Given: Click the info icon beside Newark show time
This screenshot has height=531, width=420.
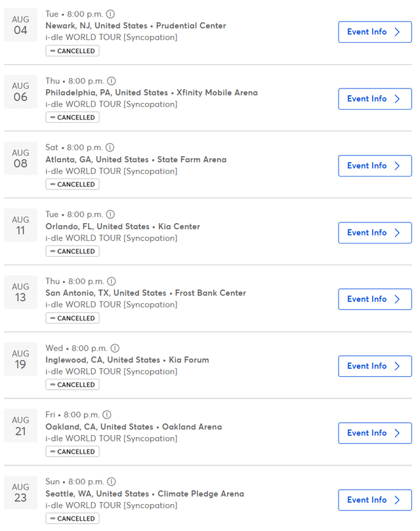Looking at the screenshot, I should [x=110, y=14].
